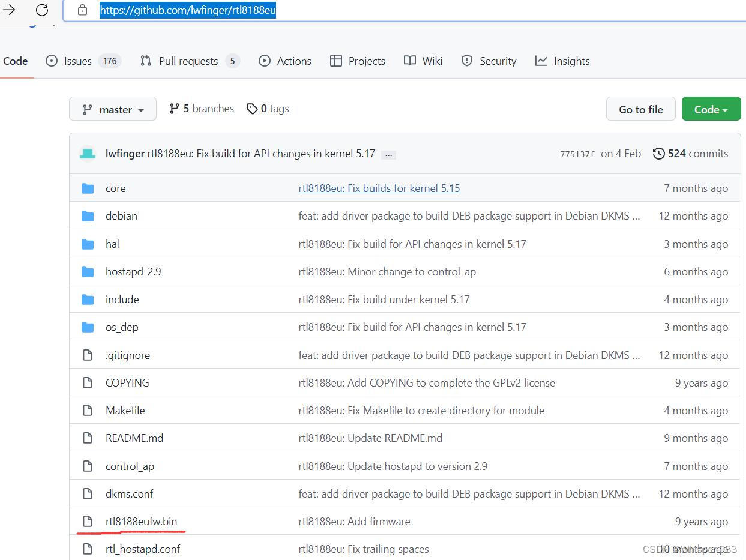Click the padlock site security icon

click(x=83, y=10)
